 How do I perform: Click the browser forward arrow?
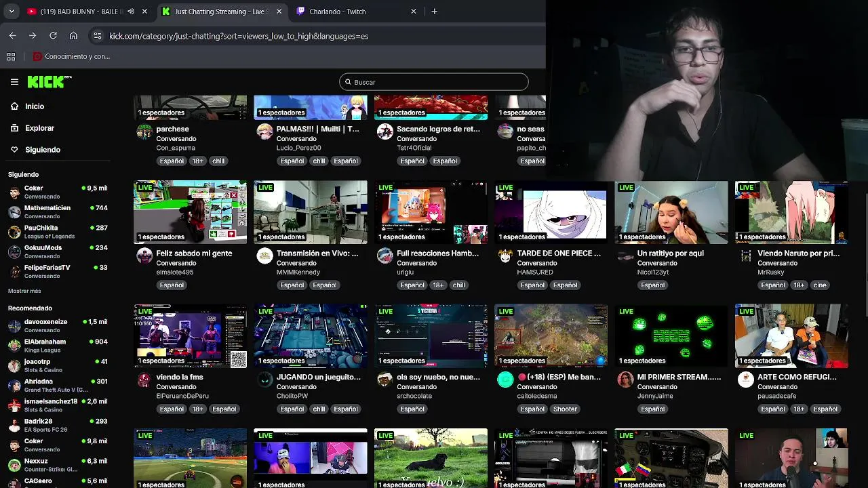point(33,36)
